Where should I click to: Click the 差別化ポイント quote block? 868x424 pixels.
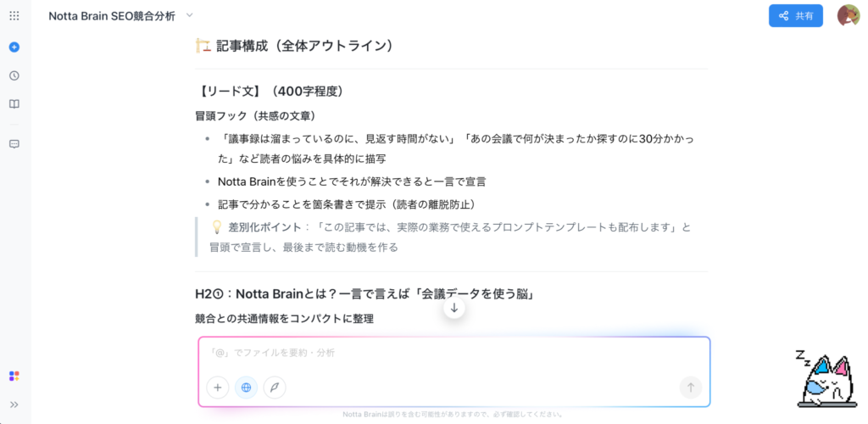click(x=450, y=237)
